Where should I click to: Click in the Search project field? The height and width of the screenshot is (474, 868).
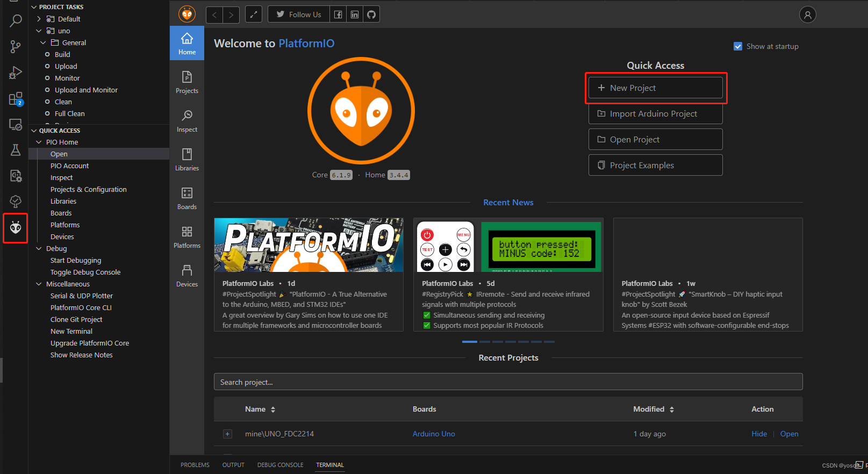click(508, 382)
